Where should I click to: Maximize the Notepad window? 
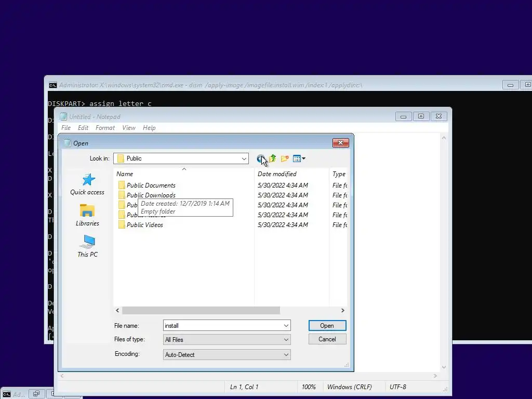point(421,116)
